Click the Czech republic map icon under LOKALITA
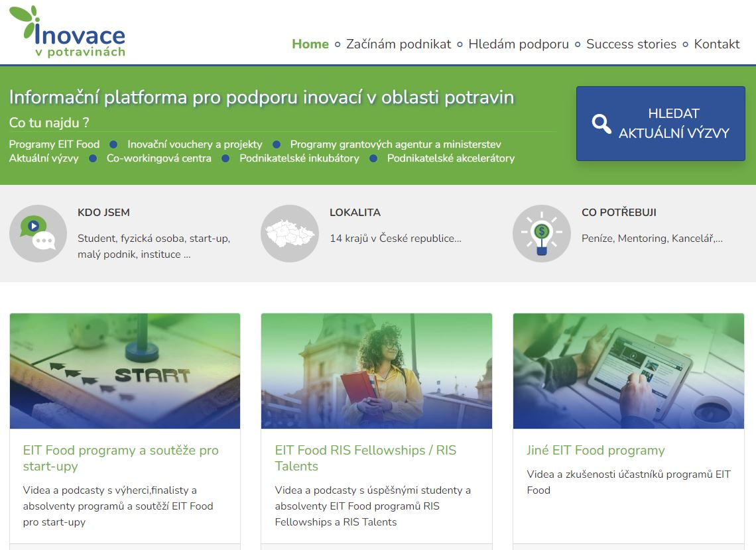Viewport: 756px width, 550px height. [290, 233]
